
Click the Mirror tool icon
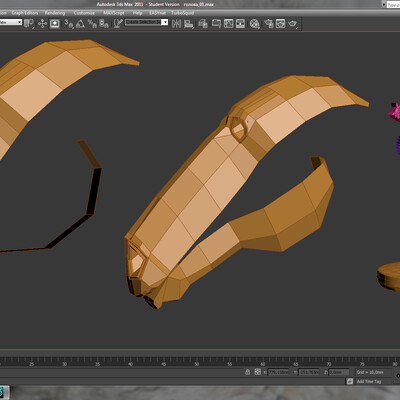coord(176,23)
